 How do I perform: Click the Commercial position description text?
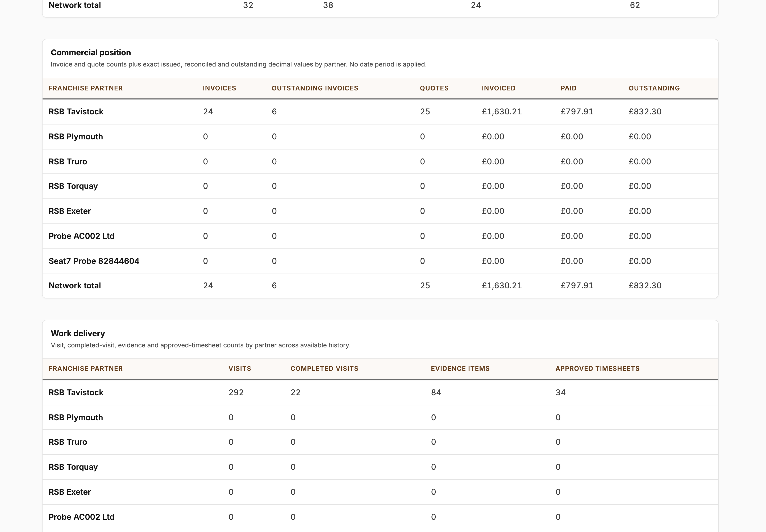pyautogui.click(x=239, y=64)
